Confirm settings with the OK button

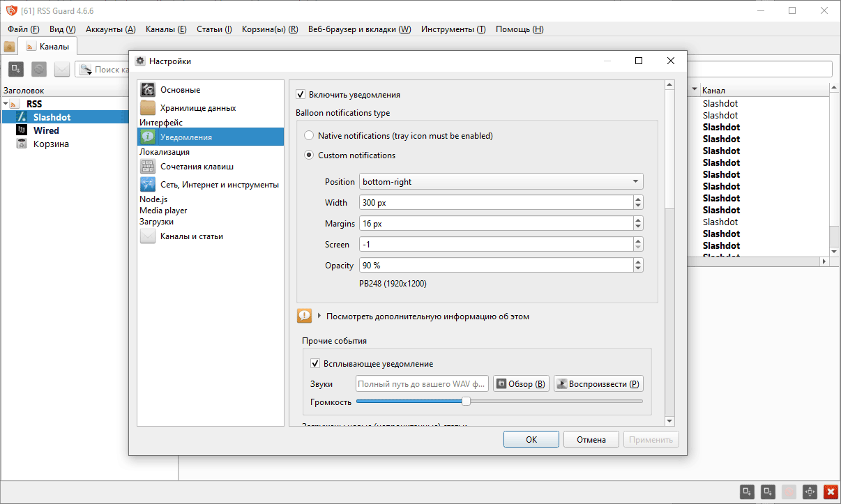click(x=531, y=439)
